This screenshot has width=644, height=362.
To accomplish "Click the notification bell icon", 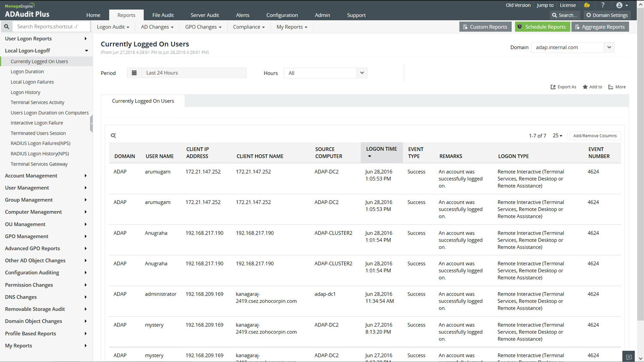I will pyautogui.click(x=587, y=5).
